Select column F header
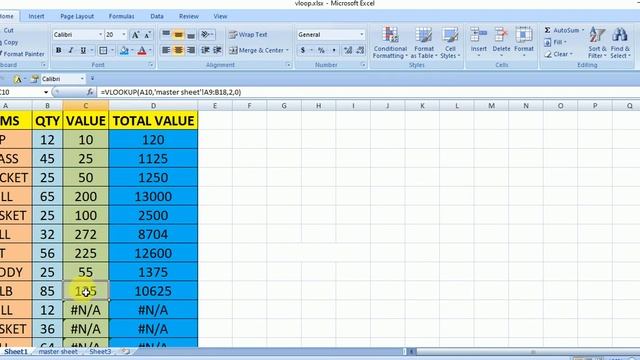 (249, 106)
